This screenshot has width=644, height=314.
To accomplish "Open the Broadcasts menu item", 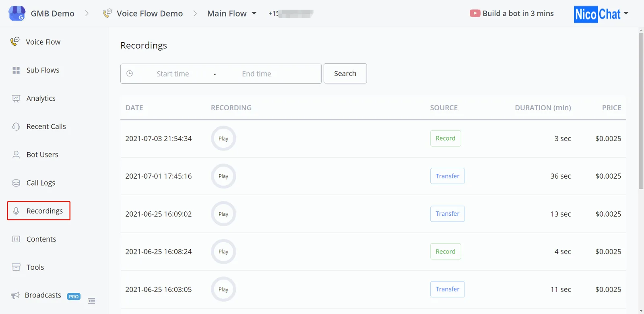I will tap(43, 295).
